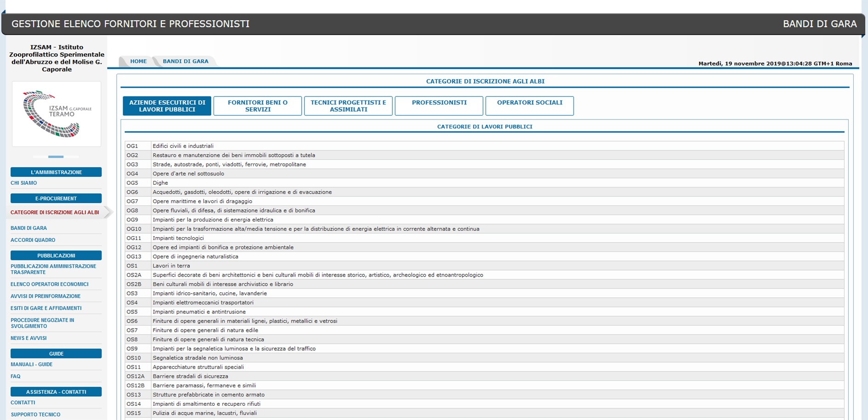Select row OG3 Strade, autostrade, ponti

485,164
